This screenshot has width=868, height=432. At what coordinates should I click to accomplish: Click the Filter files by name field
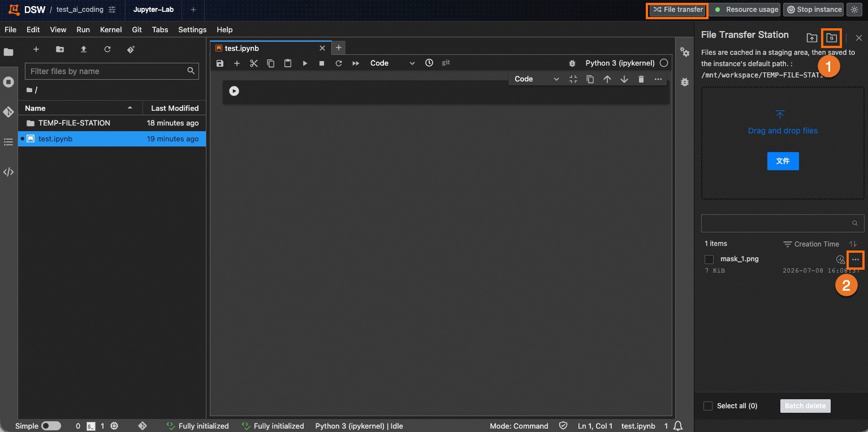(112, 71)
